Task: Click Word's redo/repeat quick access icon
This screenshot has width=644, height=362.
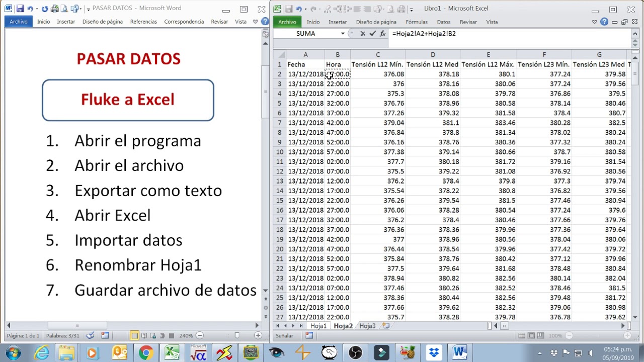Action: pos(45,9)
